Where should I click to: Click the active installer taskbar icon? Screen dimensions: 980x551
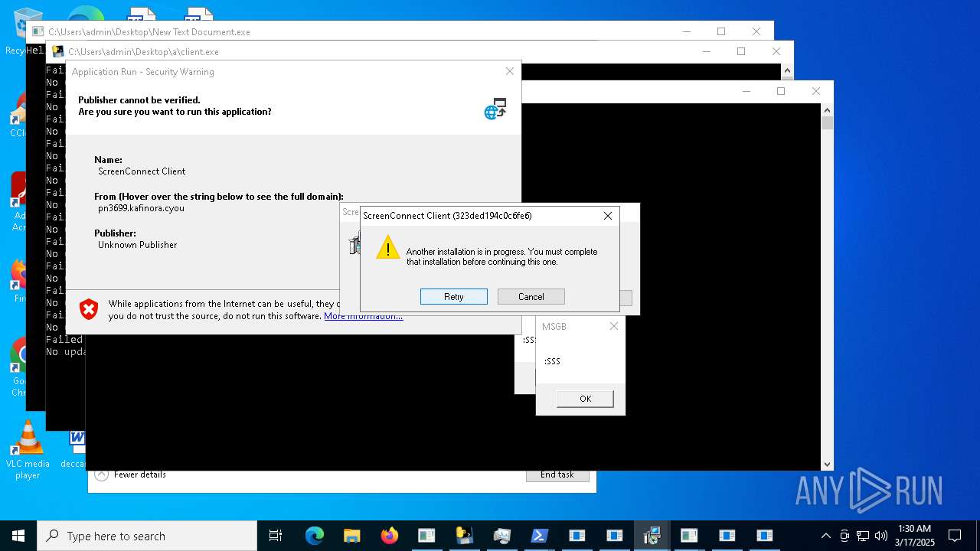click(x=652, y=536)
